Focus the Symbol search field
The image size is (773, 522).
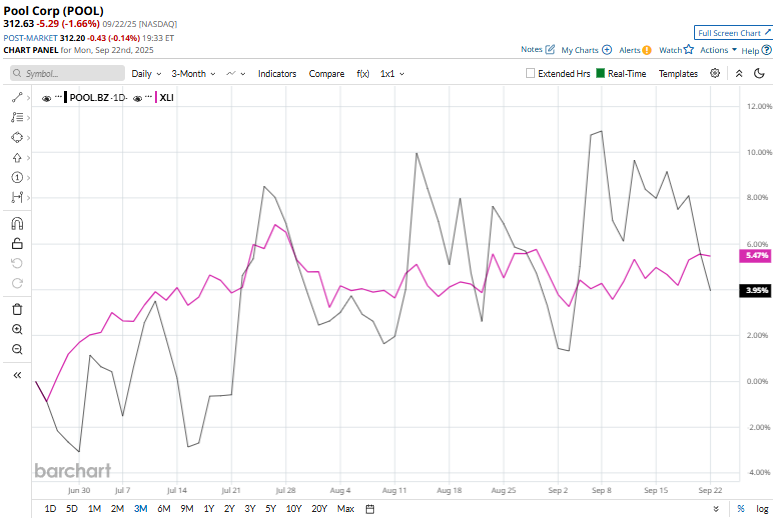click(x=68, y=73)
